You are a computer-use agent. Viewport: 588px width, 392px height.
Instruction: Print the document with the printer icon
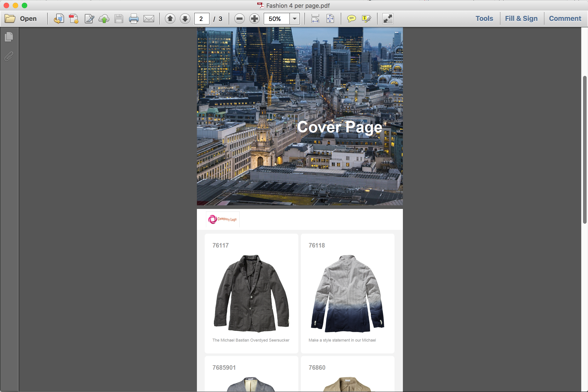pyautogui.click(x=134, y=19)
